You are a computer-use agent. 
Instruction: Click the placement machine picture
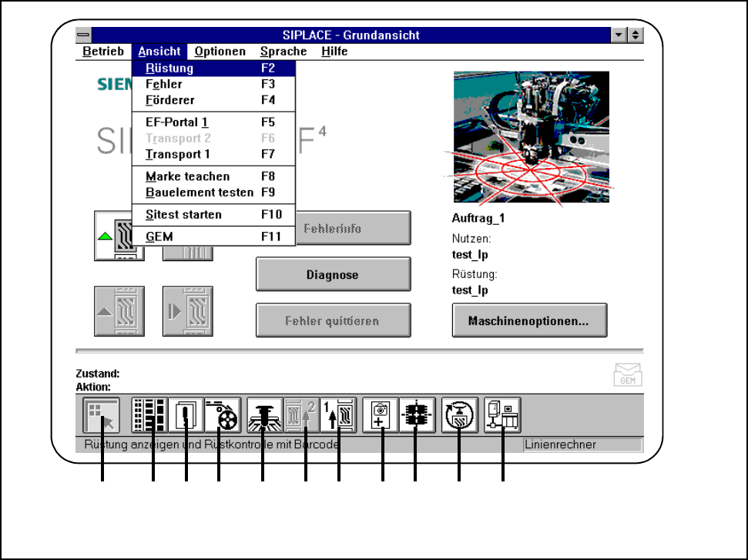(x=531, y=137)
